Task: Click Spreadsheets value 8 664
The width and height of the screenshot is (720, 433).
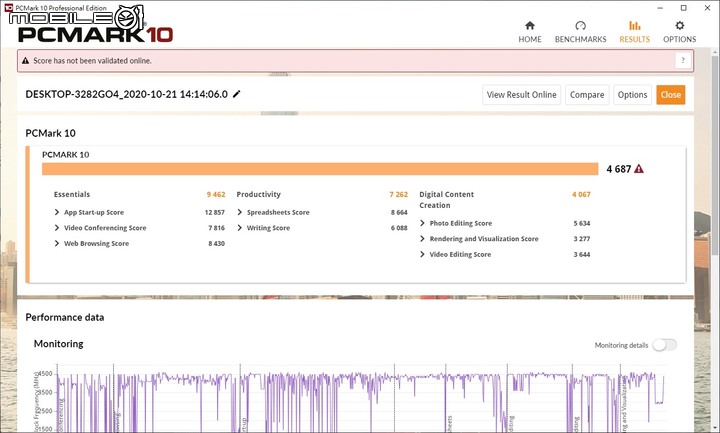Action: [x=399, y=212]
